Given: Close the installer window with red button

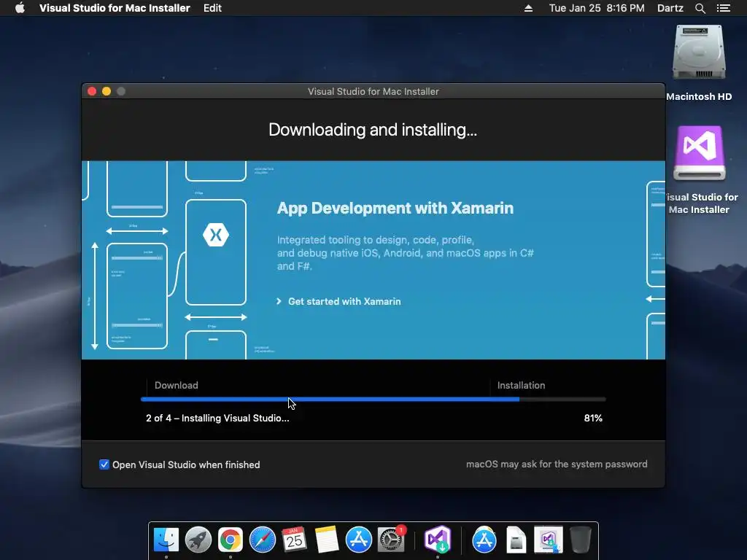Looking at the screenshot, I should pos(92,91).
